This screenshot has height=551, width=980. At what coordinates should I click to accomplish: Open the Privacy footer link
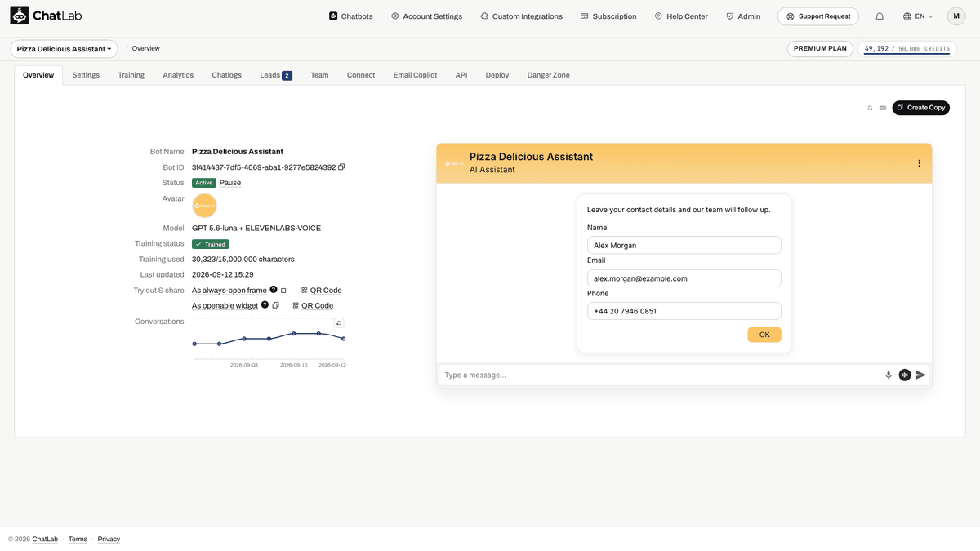tap(109, 540)
